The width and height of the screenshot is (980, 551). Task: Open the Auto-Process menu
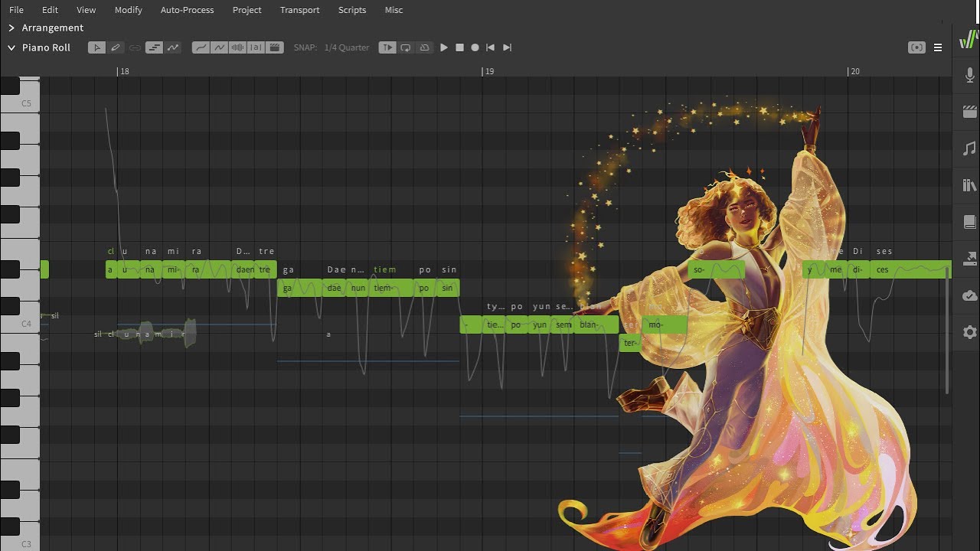(188, 10)
